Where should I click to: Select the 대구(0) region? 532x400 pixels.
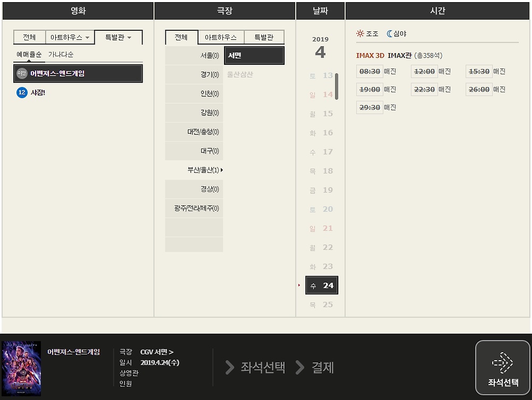(194, 151)
